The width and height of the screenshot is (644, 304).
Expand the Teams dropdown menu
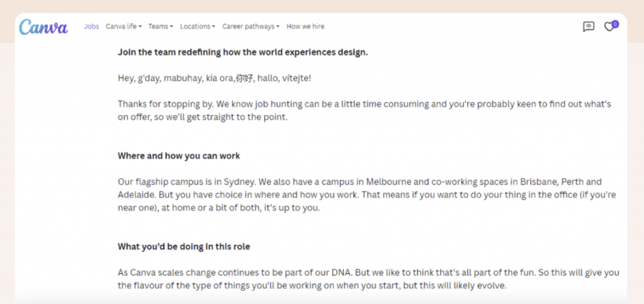(x=160, y=26)
